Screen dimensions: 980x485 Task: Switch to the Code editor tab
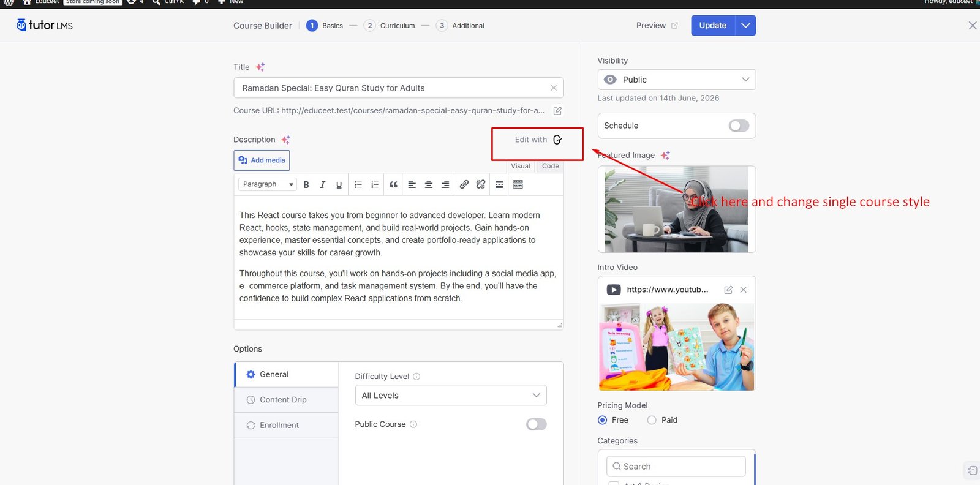click(x=550, y=166)
